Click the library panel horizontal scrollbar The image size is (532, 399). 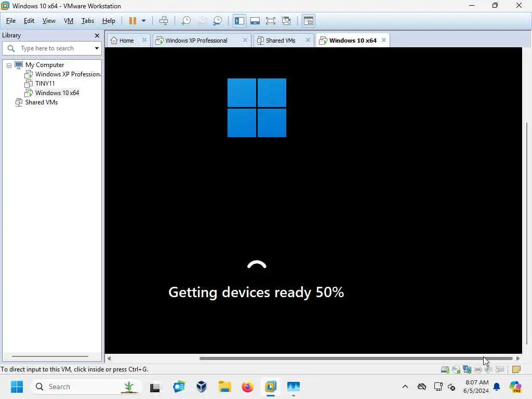point(50,356)
